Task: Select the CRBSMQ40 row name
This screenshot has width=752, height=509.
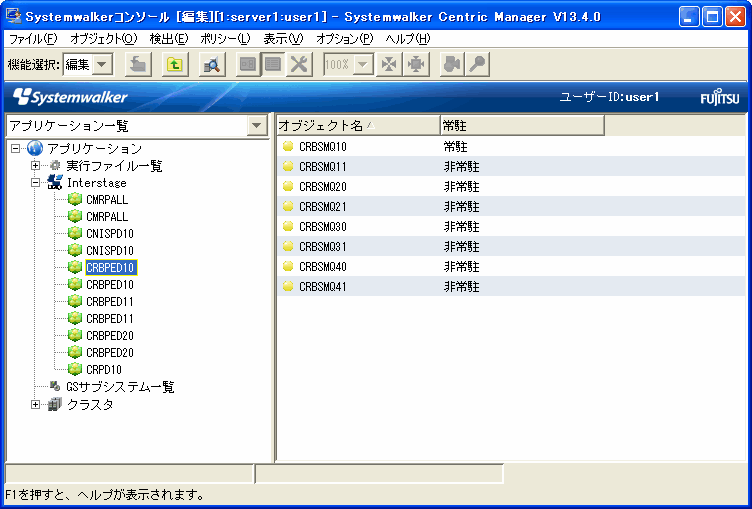Action: tap(323, 267)
